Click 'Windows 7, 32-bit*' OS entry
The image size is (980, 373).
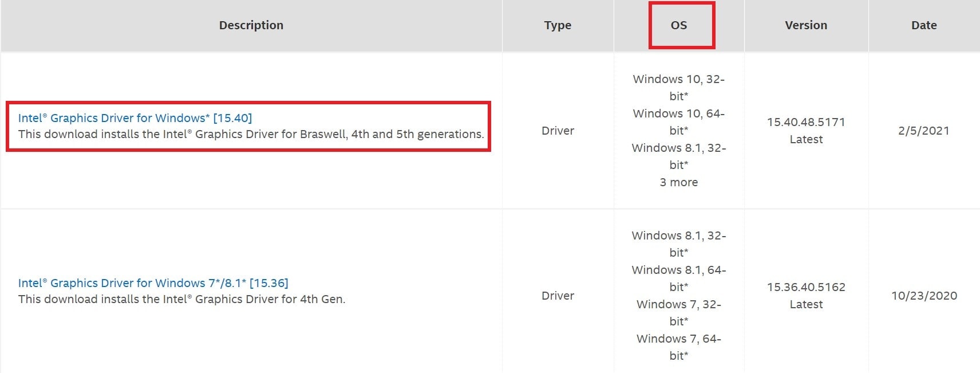(x=679, y=313)
